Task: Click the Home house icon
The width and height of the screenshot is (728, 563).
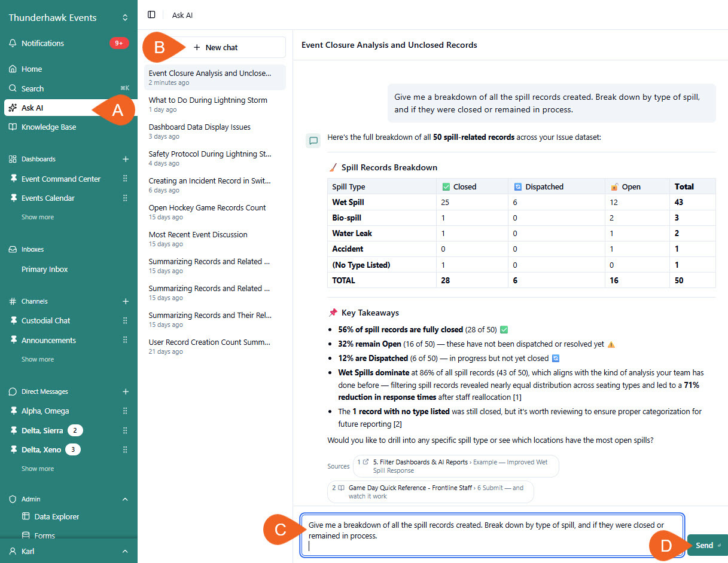Action: click(x=13, y=69)
